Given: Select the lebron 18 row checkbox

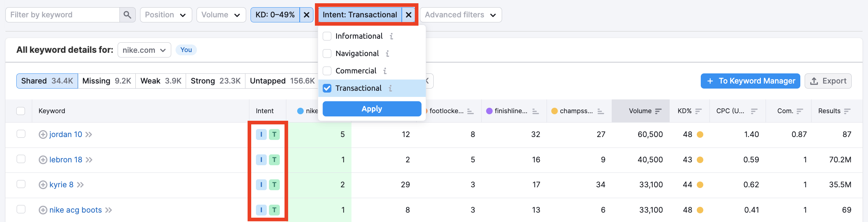Looking at the screenshot, I should pos(21,159).
